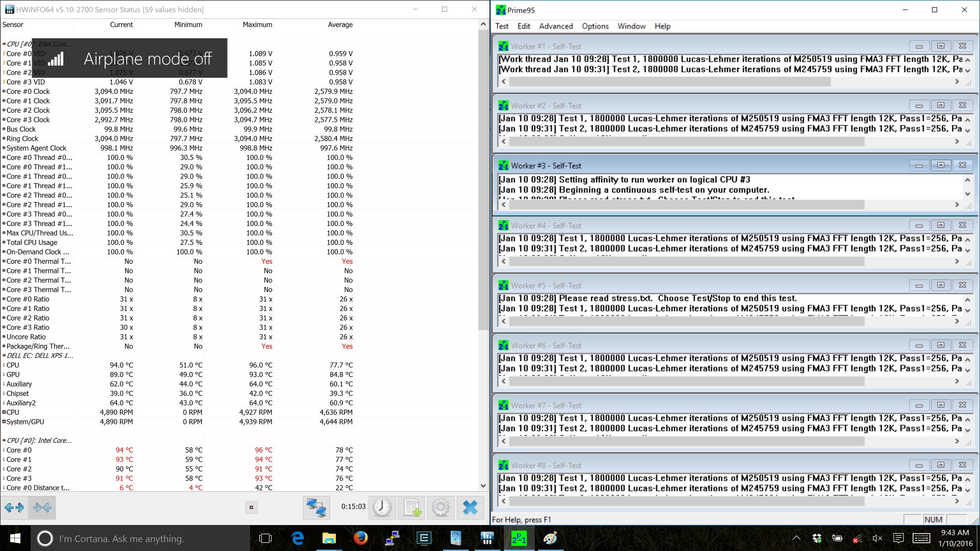The image size is (980, 551).
Task: Open the Help menu in Prime95
Action: [x=663, y=26]
